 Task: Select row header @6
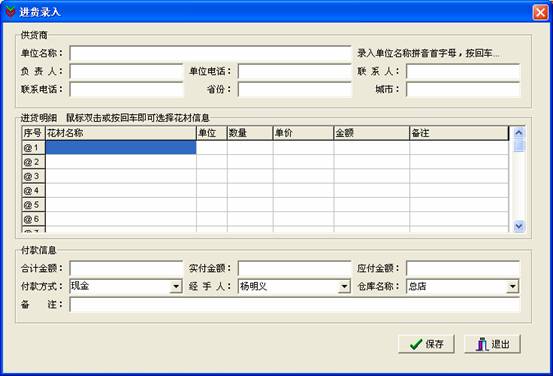click(33, 219)
